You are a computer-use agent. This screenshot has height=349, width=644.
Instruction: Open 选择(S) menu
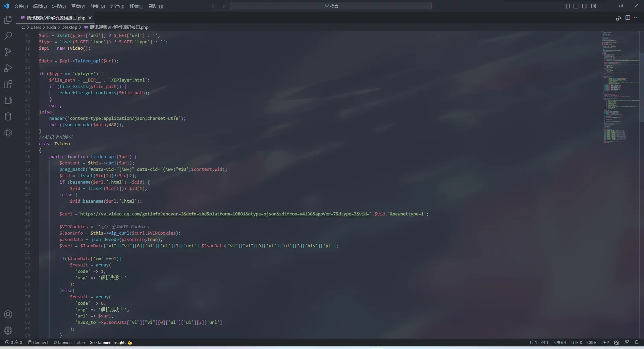(59, 6)
